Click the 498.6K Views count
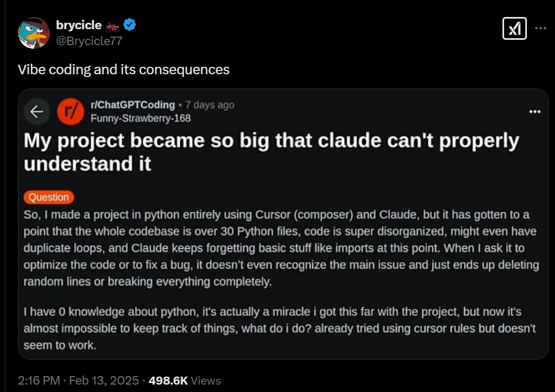Viewport: 555px width, 392px height. click(x=185, y=380)
